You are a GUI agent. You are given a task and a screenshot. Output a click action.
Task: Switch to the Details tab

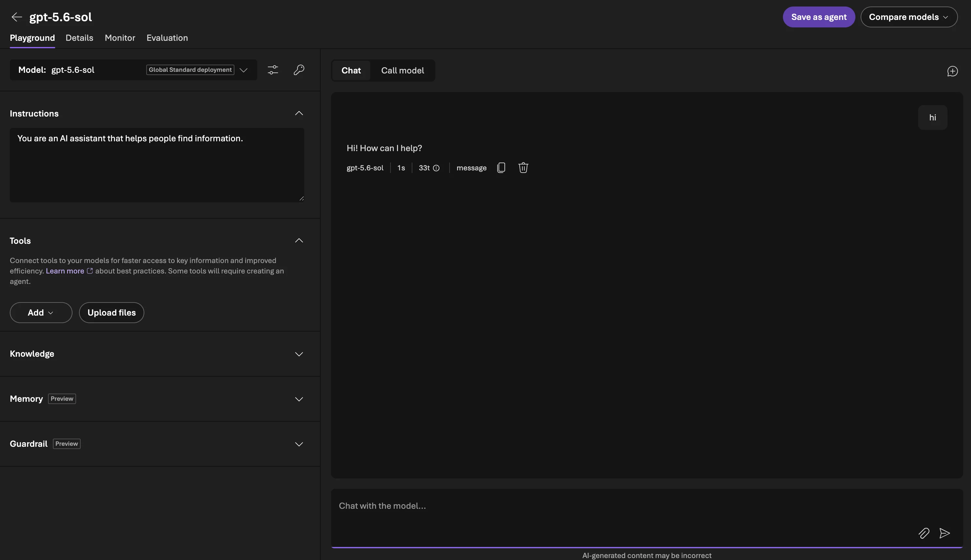click(79, 38)
